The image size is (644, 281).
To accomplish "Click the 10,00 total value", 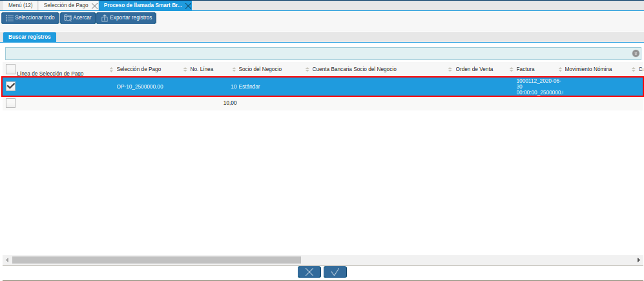I will click(230, 103).
